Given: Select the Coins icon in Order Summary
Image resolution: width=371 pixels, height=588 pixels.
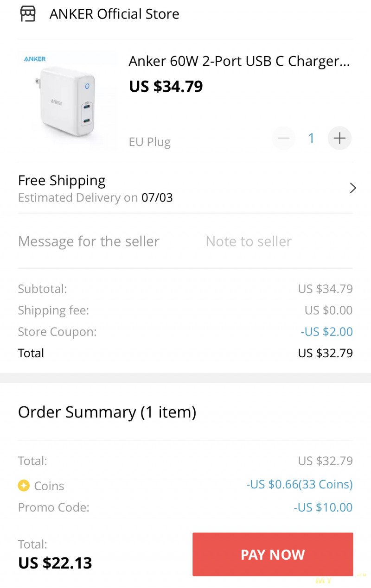Looking at the screenshot, I should [24, 485].
